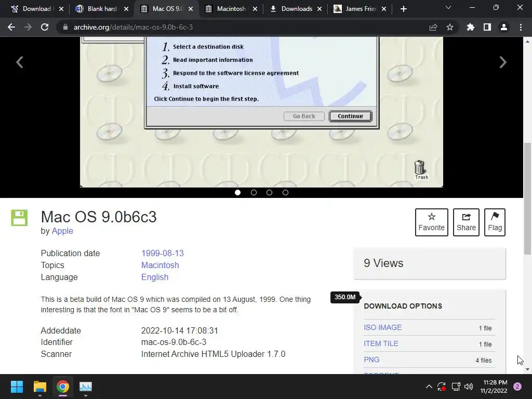This screenshot has height=399, width=532.
Task: Open Chrome's three-dot menu
Action: [521, 27]
